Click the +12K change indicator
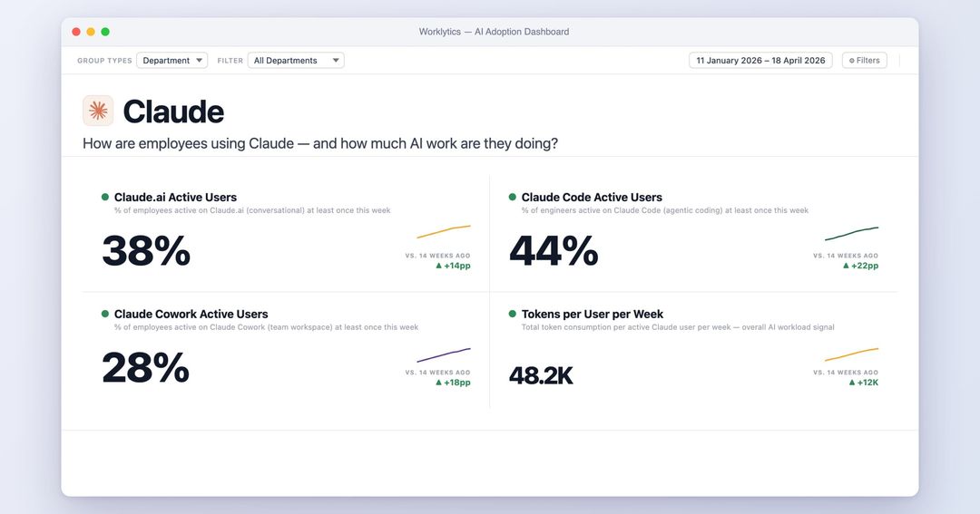980x514 pixels. pyautogui.click(x=864, y=383)
